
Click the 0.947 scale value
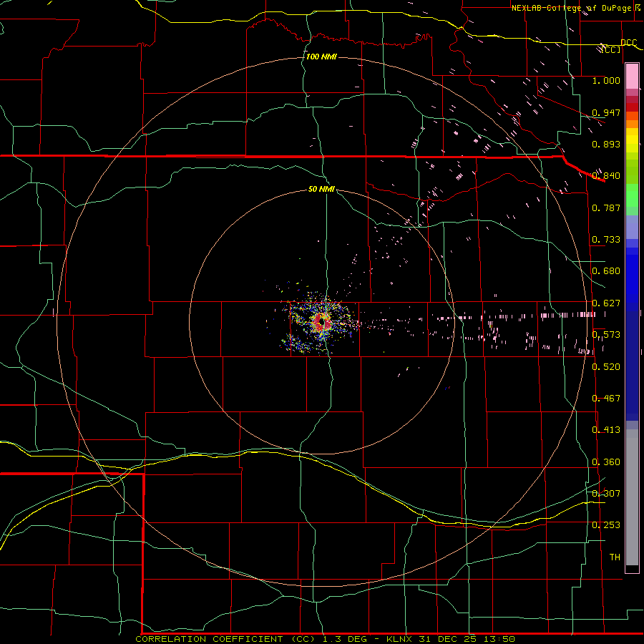[x=606, y=112]
